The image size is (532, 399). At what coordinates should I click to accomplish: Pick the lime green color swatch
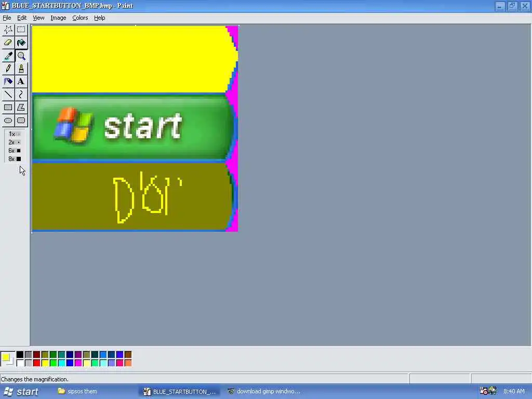(x=54, y=363)
